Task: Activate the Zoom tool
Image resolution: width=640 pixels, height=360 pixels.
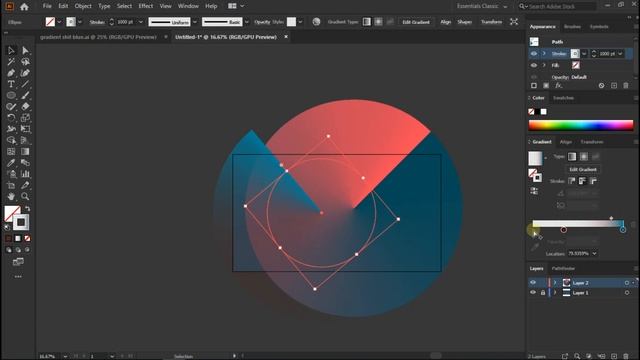Action: 25,196
